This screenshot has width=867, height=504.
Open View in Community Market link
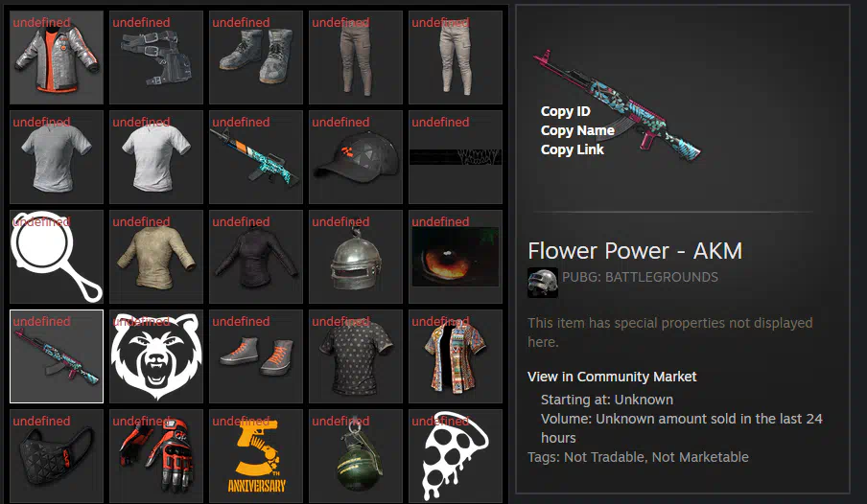[612, 377]
